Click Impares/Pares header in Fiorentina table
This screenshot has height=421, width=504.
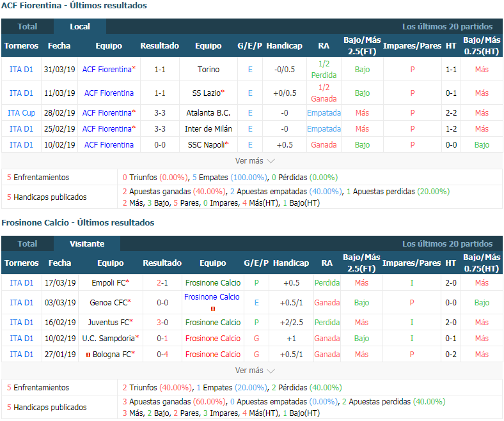pos(412,46)
